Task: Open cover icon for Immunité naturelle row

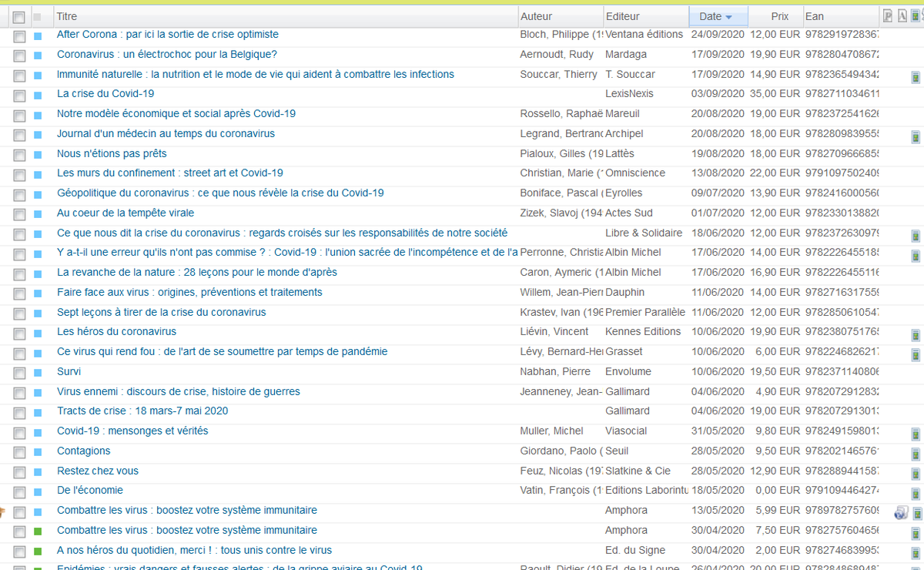Action: pyautogui.click(x=916, y=77)
